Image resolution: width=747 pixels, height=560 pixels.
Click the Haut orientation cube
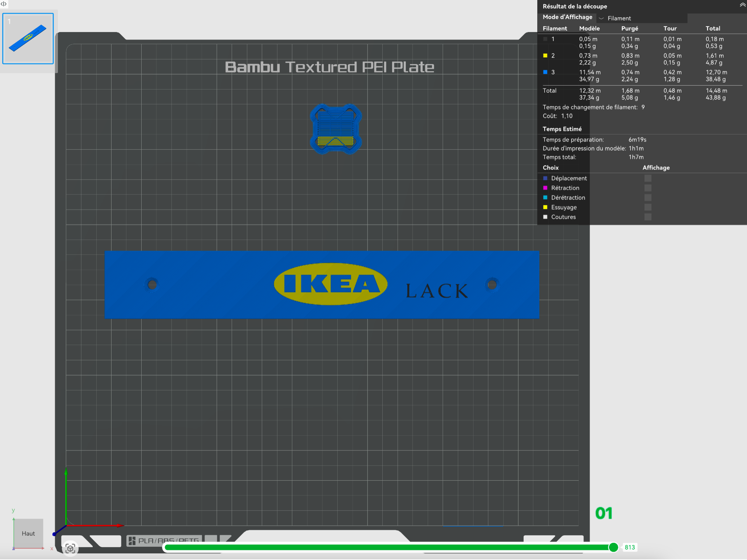tap(28, 533)
